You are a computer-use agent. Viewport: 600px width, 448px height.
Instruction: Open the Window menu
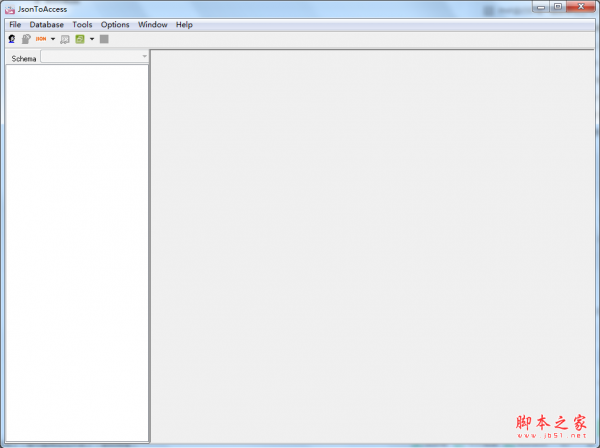pos(153,25)
